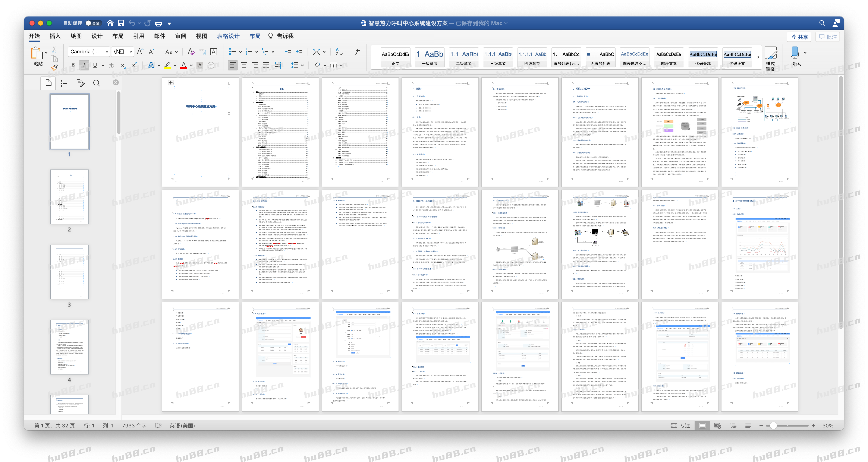This screenshot has height=462, width=868.
Task: Open the 表格设计 ribbon tab
Action: (x=228, y=36)
